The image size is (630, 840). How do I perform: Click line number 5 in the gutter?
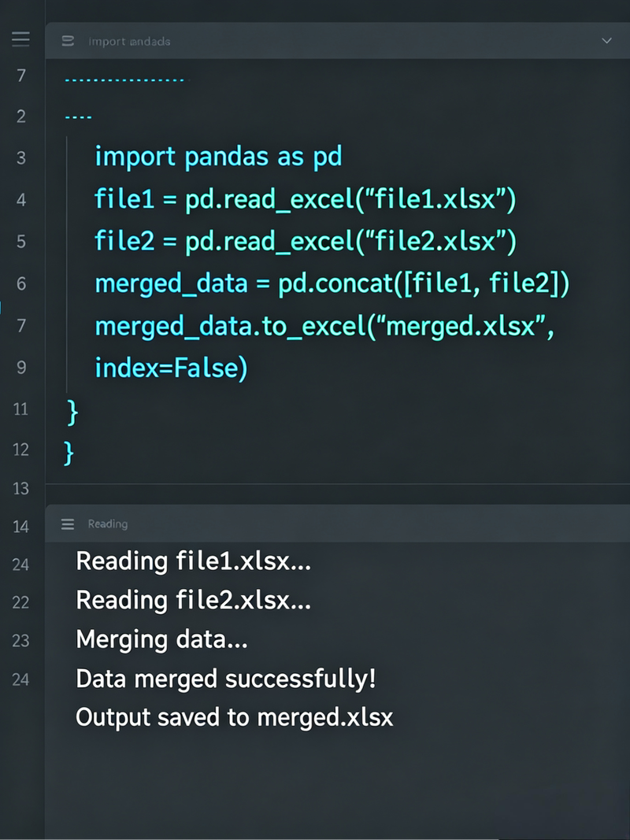tap(21, 241)
